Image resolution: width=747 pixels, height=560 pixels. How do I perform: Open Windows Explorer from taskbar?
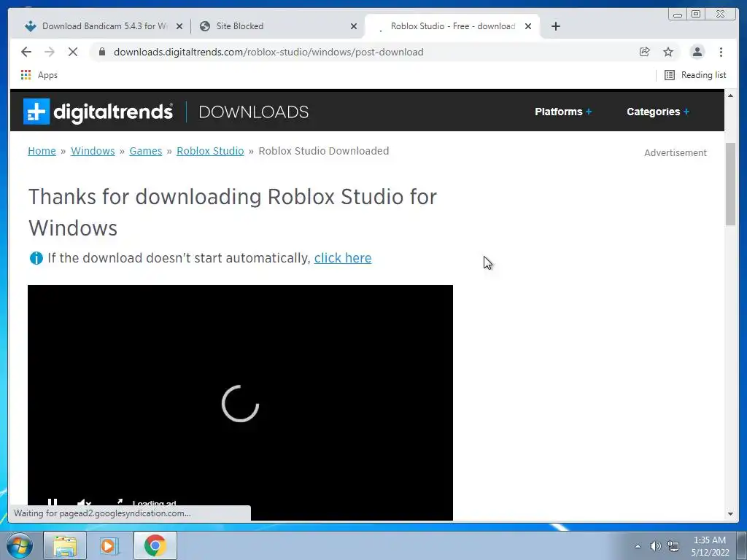pos(65,545)
